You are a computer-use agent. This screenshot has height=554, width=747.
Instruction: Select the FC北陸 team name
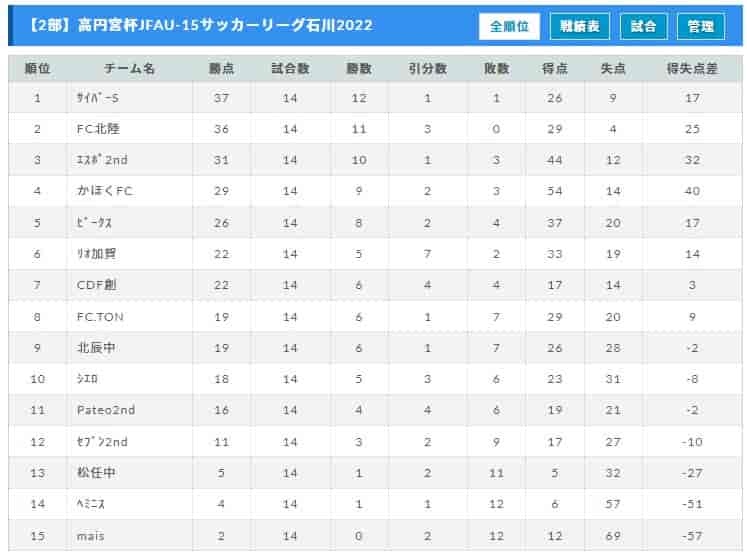tap(98, 129)
